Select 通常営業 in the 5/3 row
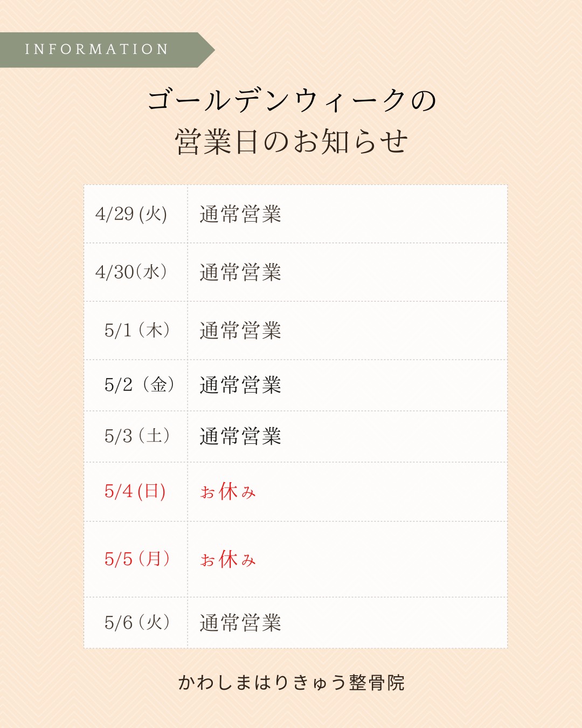Viewport: 582px width, 728px height. [240, 436]
